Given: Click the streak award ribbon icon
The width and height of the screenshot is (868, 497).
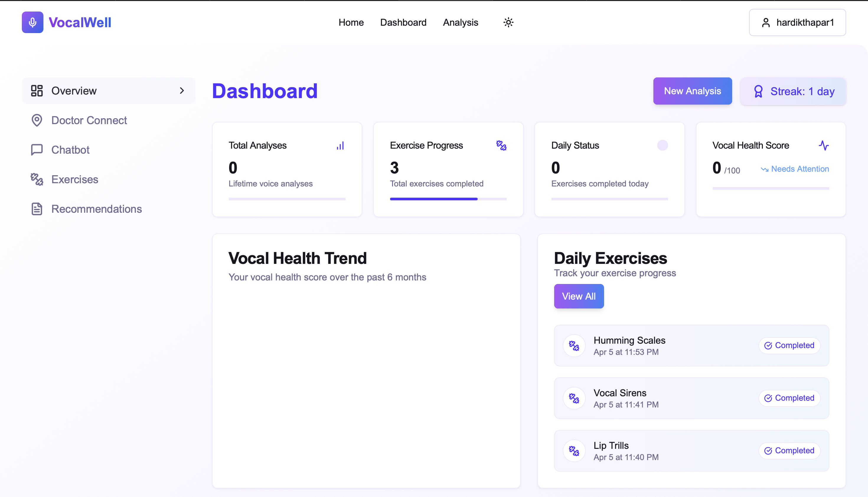Looking at the screenshot, I should [x=758, y=92].
